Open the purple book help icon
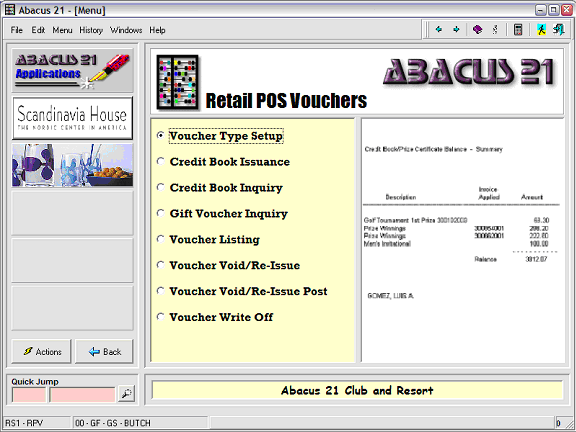 tap(477, 29)
